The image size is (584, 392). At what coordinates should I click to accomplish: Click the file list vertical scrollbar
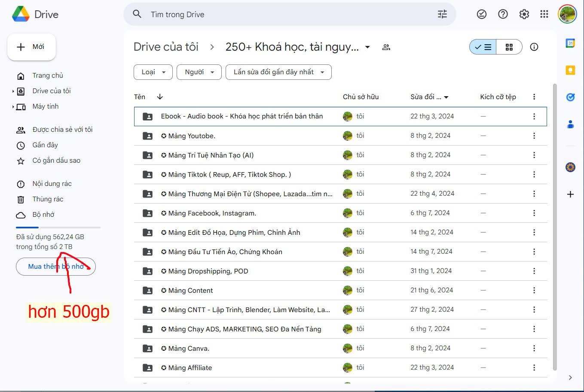pyautogui.click(x=555, y=227)
